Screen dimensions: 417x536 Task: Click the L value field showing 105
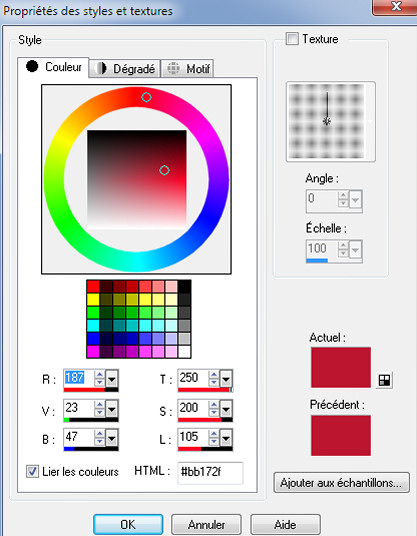[x=193, y=437]
